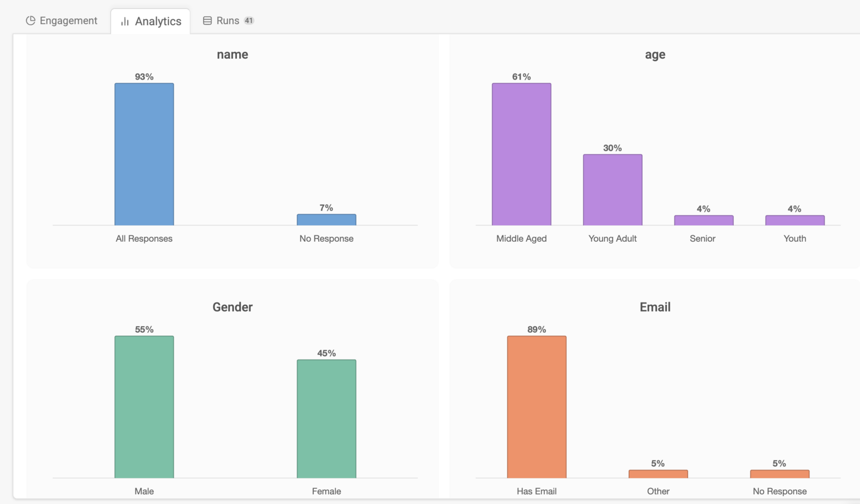The height and width of the screenshot is (504, 860).
Task: Click the 'age' chart title
Action: (x=655, y=55)
